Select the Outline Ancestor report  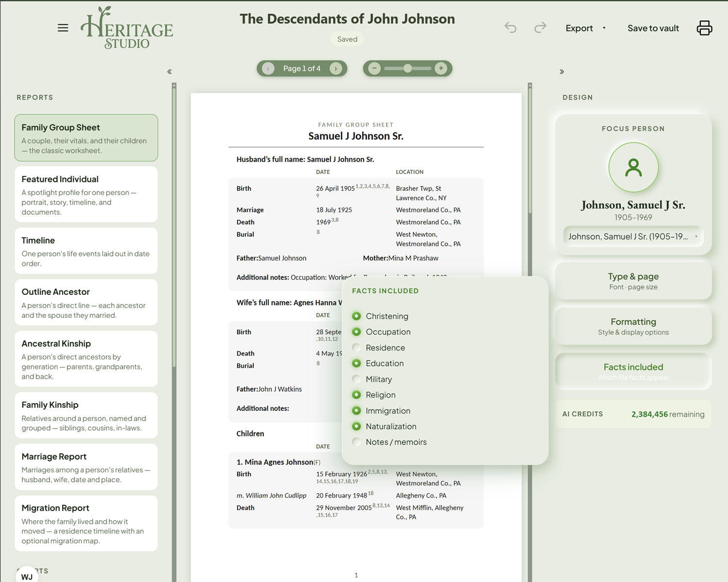[86, 302]
